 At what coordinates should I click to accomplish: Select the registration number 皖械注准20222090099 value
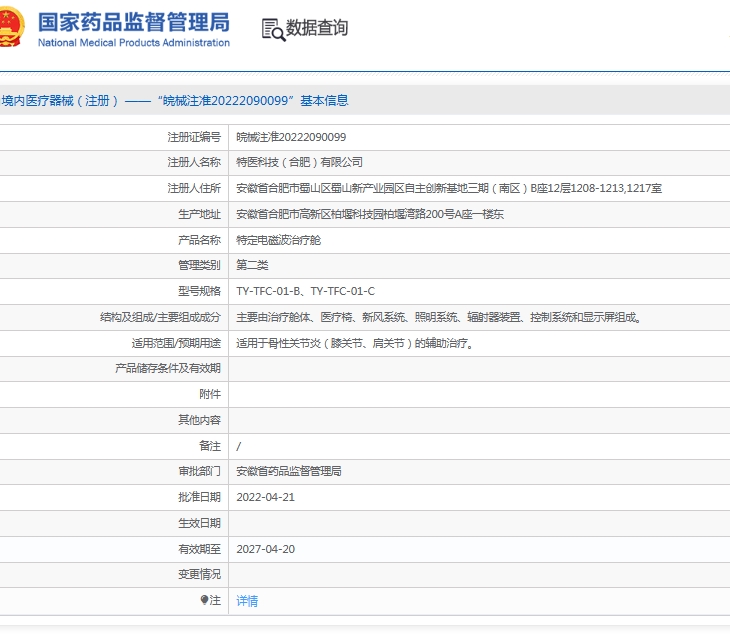click(x=291, y=137)
